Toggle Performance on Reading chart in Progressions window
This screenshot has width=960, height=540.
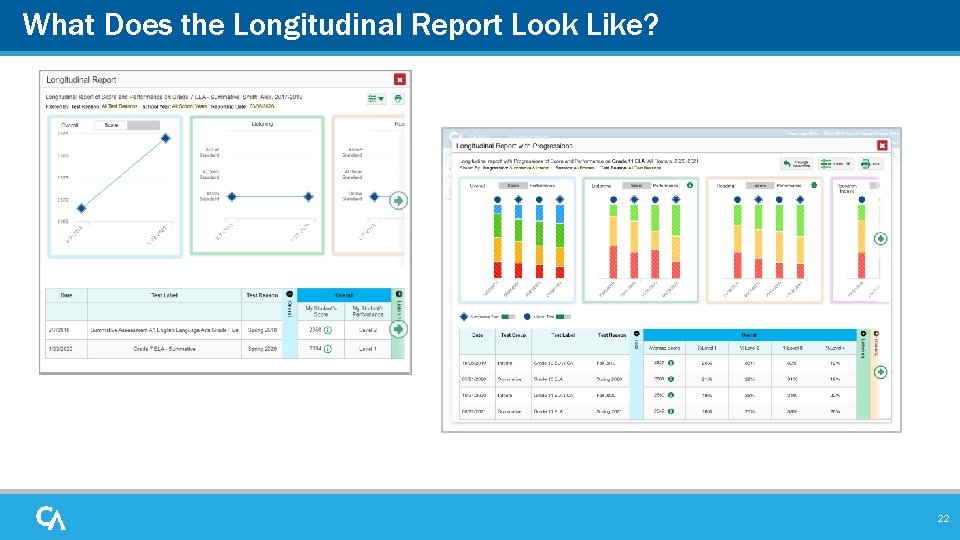(x=789, y=186)
